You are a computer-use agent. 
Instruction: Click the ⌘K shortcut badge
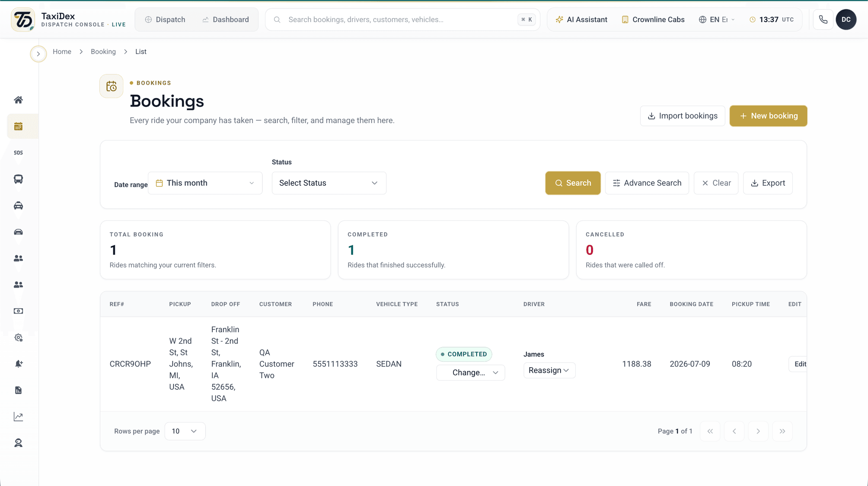coord(526,20)
